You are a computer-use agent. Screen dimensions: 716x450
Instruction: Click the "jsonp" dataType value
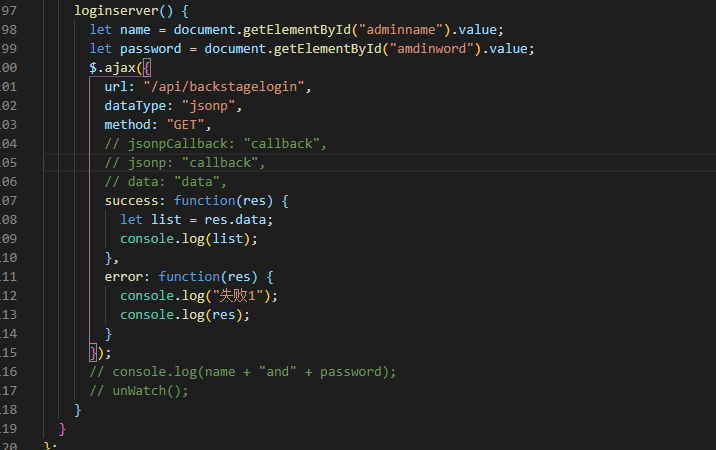pyautogui.click(x=208, y=106)
